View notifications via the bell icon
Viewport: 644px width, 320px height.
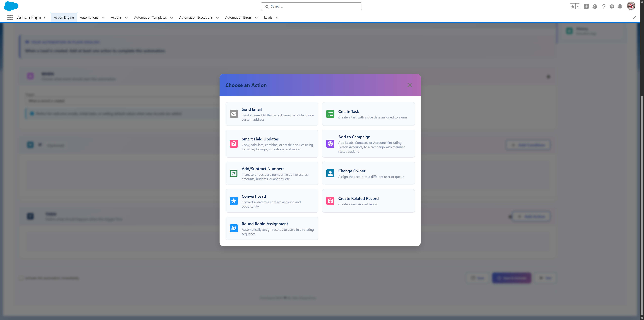[620, 6]
